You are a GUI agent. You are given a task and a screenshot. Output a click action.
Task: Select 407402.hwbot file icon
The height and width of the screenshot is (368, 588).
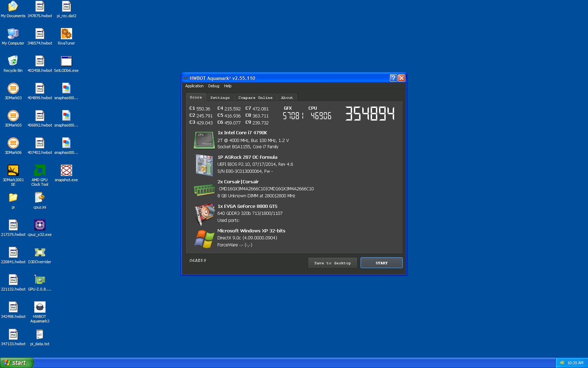tap(40, 146)
